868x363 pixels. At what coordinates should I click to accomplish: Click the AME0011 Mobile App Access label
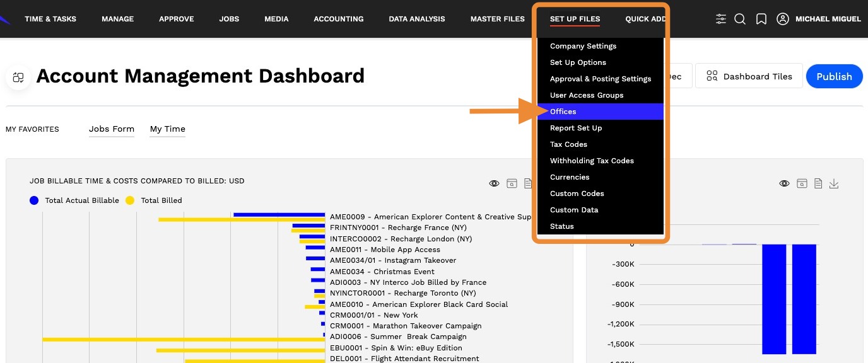[385, 250]
